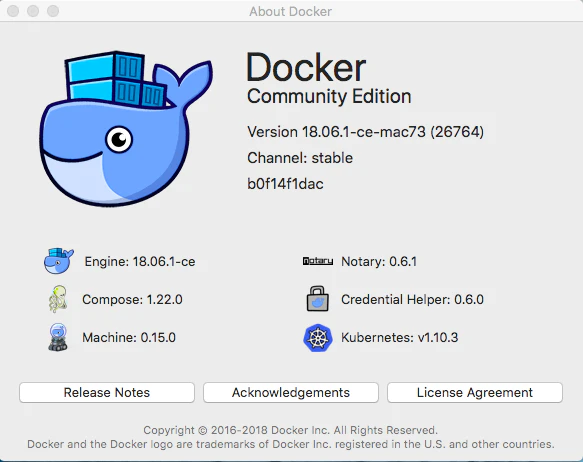Click the large Docker whale logo
583x462 pixels.
[126, 129]
